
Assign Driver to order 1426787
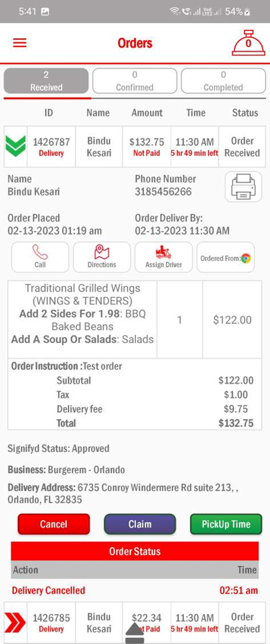pos(164,257)
